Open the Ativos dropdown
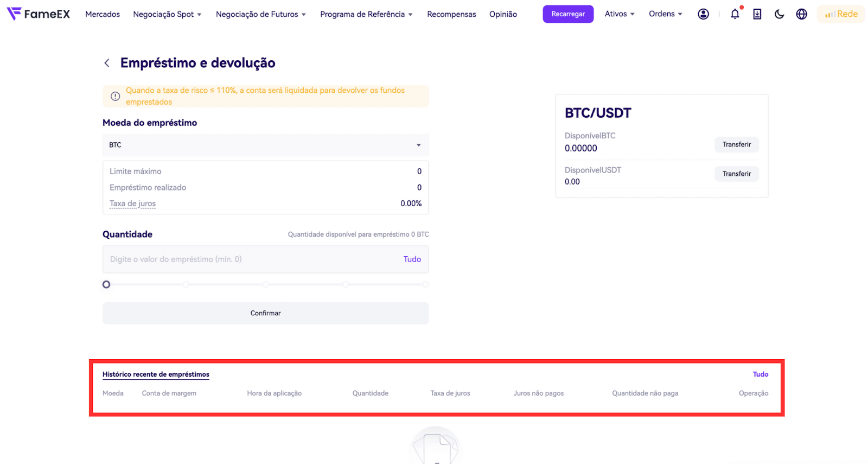This screenshot has width=868, height=464. [620, 14]
